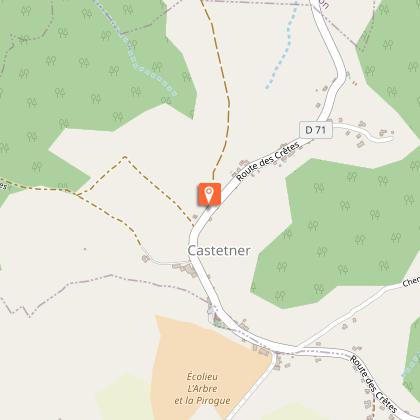Image resolution: width=420 pixels, height=420 pixels.
Task: Click the small building at the end of the track
Action: (145, 258)
